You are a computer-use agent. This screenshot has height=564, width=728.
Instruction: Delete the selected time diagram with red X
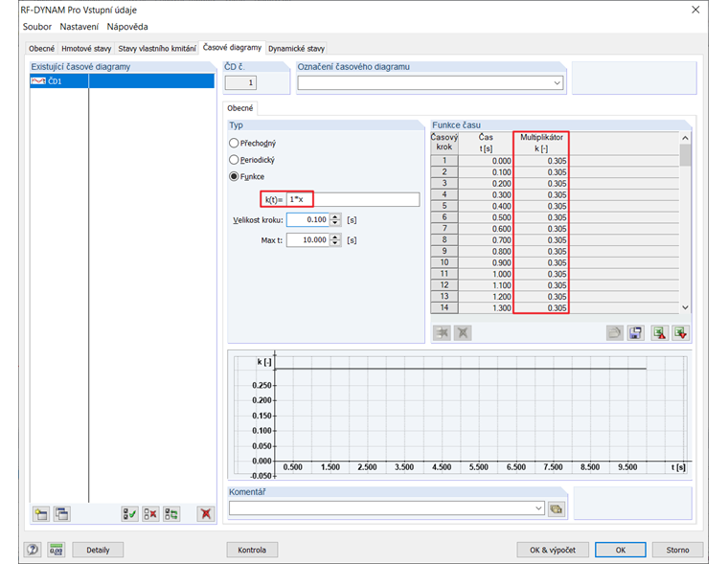click(x=206, y=514)
